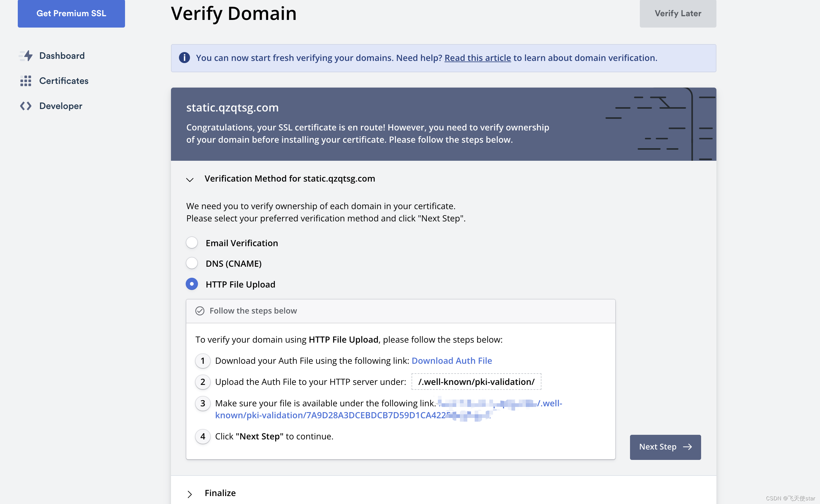Click the Certificates icon in sidebar
820x504 pixels.
click(x=25, y=80)
